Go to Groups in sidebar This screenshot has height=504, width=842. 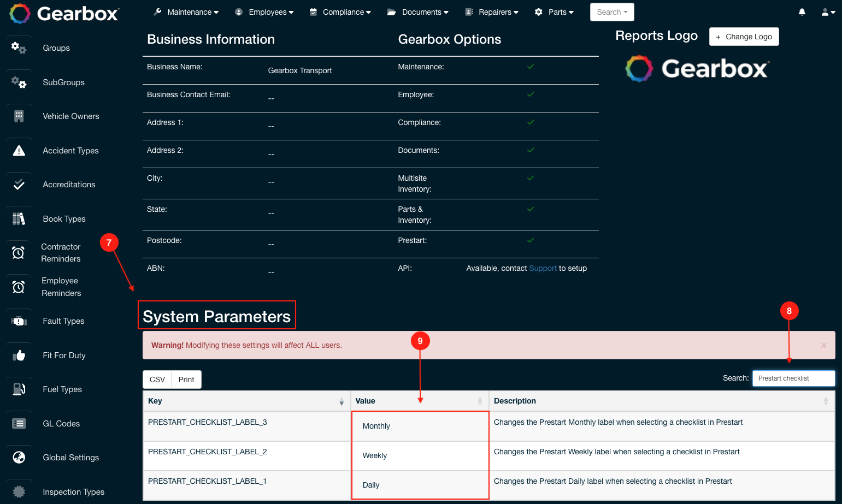[56, 48]
